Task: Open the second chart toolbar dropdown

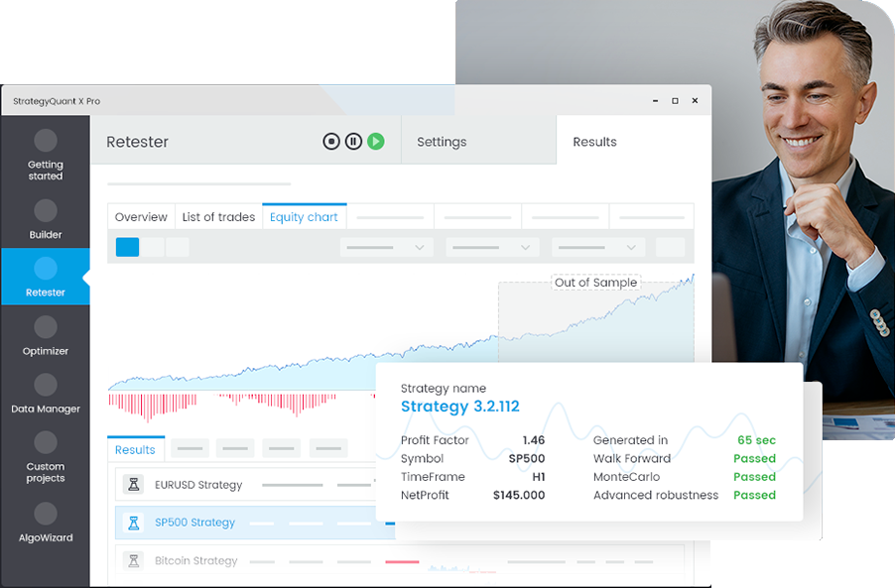Action: [492, 247]
